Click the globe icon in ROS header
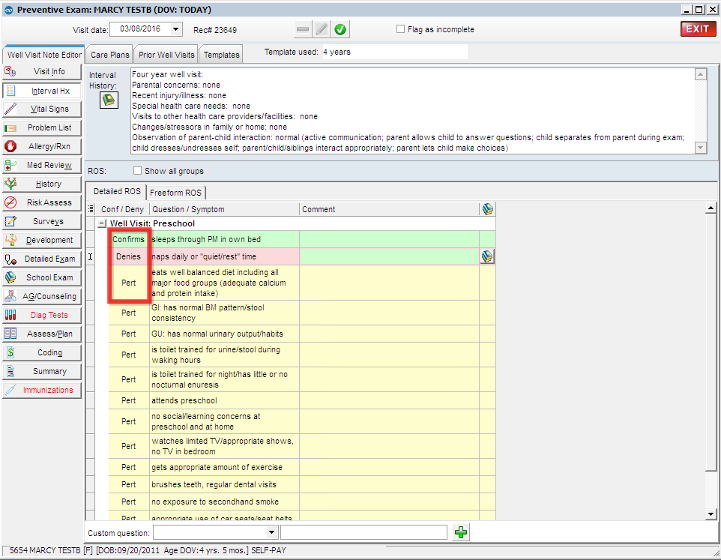 (487, 209)
